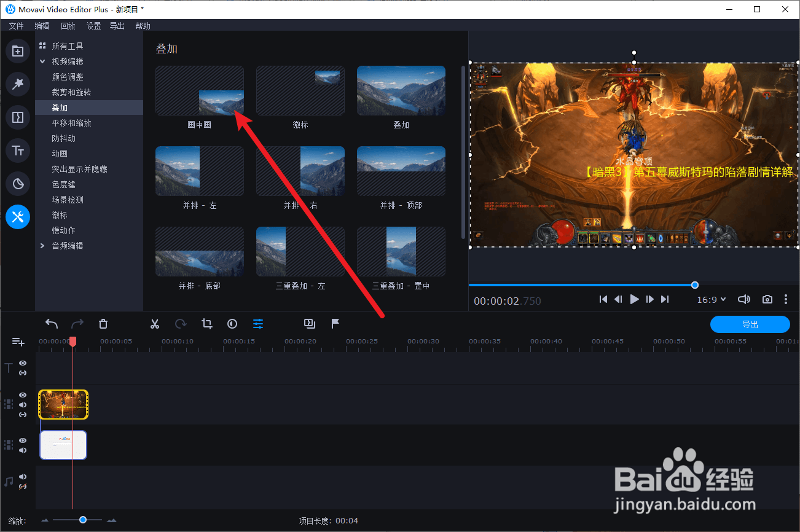800x532 pixels.
Task: Choose the 并排 - 顶部 overlay thumbnail
Action: tap(401, 171)
